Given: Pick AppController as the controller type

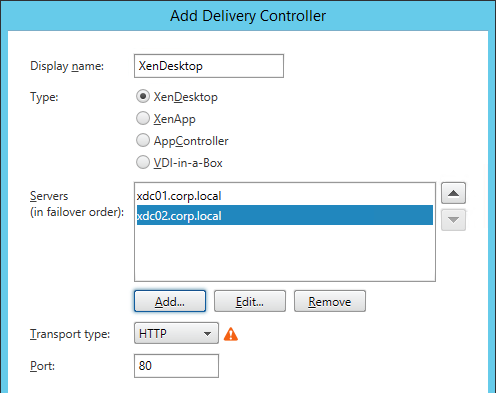Looking at the screenshot, I should click(x=143, y=140).
